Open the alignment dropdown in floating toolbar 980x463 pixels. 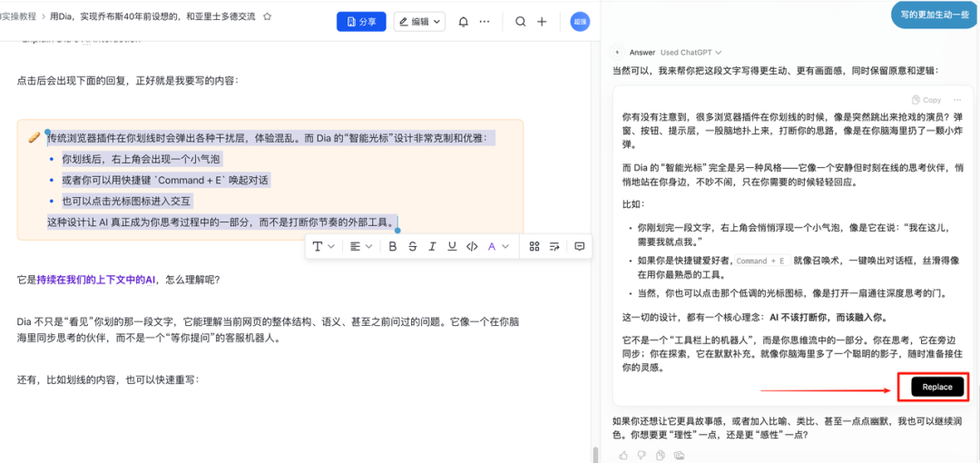(360, 247)
